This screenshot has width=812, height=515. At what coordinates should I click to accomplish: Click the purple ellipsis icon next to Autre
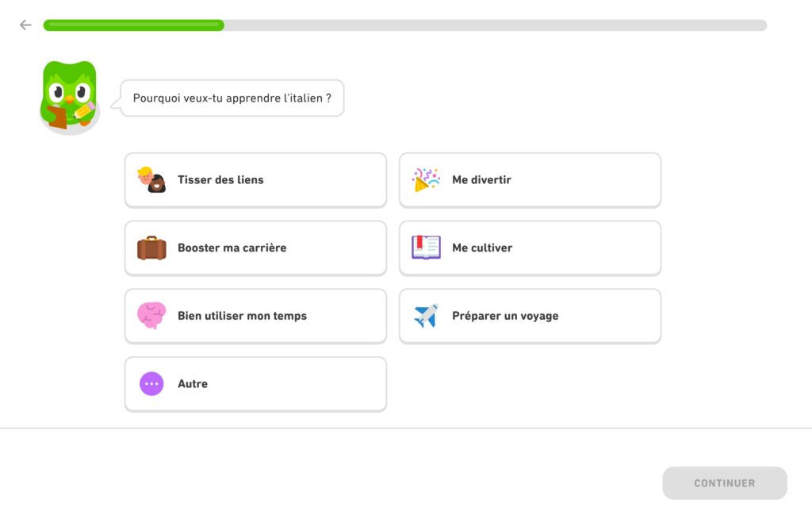tap(151, 384)
